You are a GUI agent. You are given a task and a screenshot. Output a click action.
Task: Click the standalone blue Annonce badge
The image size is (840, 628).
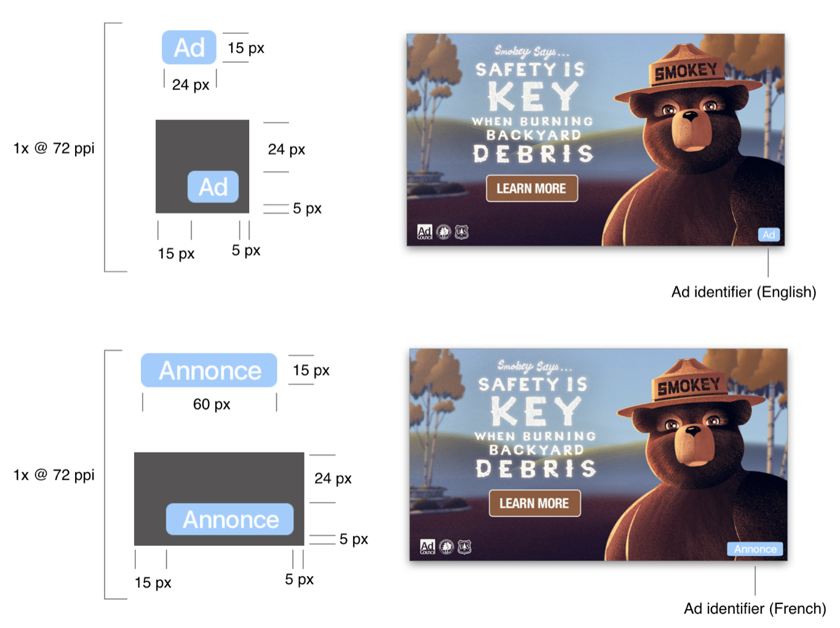[209, 370]
